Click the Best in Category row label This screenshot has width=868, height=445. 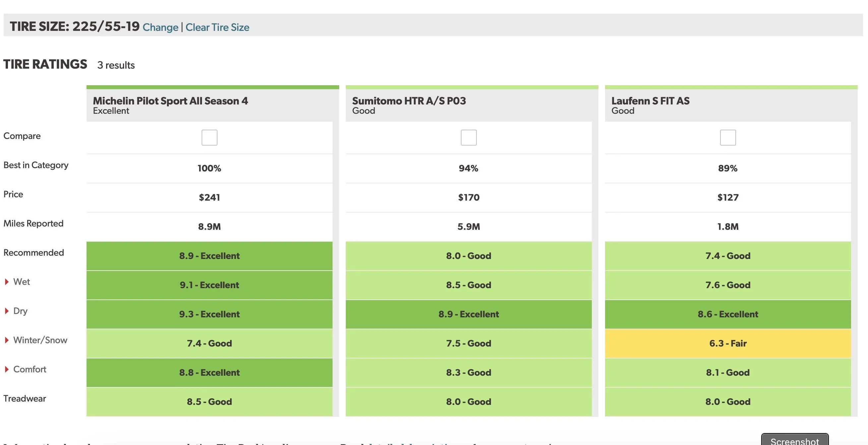point(36,165)
